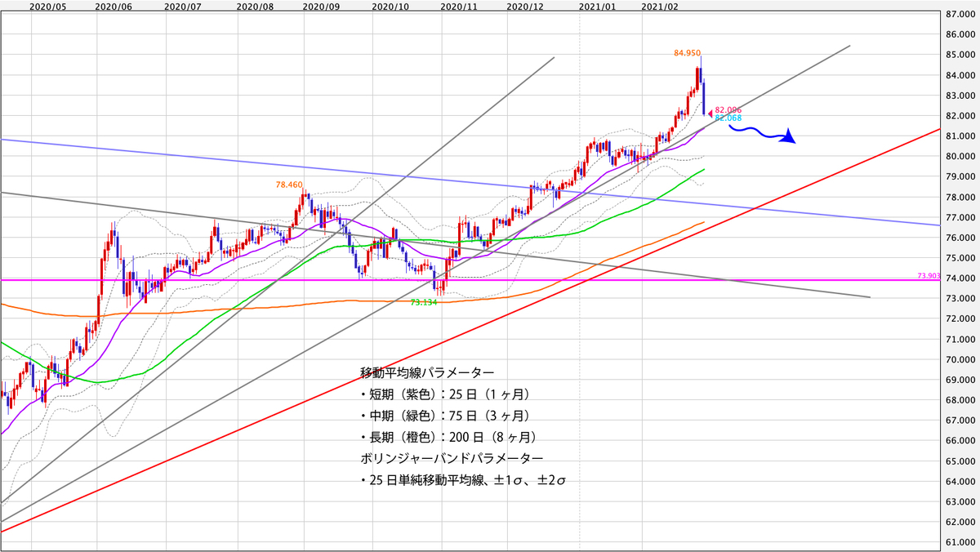Click the 2020/07 date label
This screenshot has height=552, width=980.
click(x=183, y=6)
